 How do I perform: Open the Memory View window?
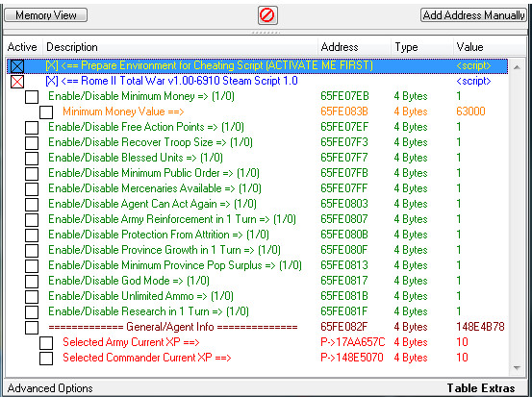coord(46,15)
